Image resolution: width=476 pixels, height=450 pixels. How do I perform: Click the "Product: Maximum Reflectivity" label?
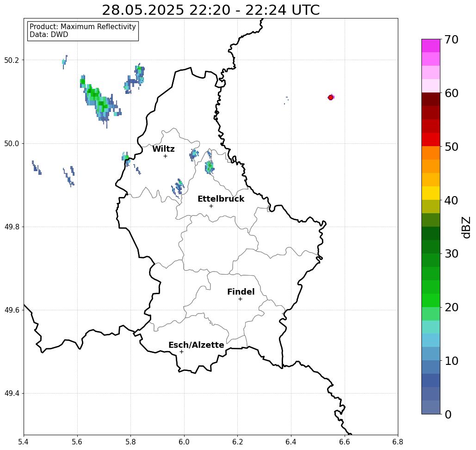click(82, 27)
